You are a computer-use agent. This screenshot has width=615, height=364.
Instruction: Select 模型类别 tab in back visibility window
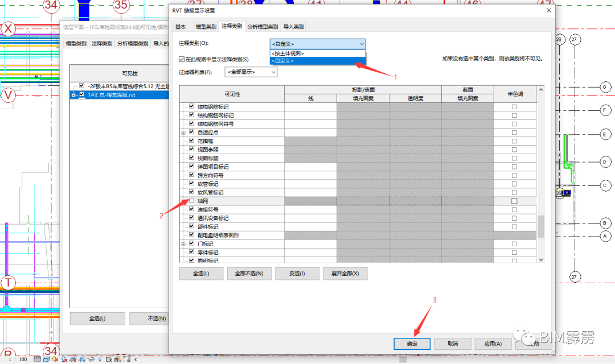76,43
